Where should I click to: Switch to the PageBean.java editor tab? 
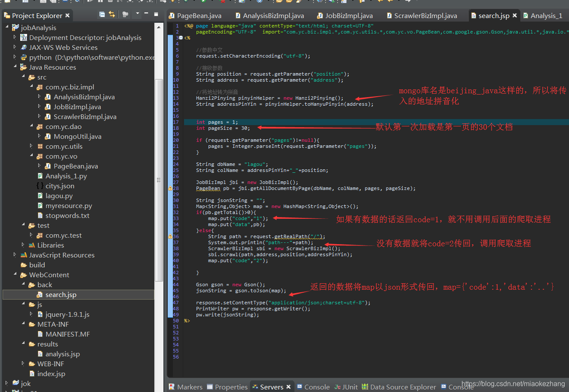click(x=196, y=15)
